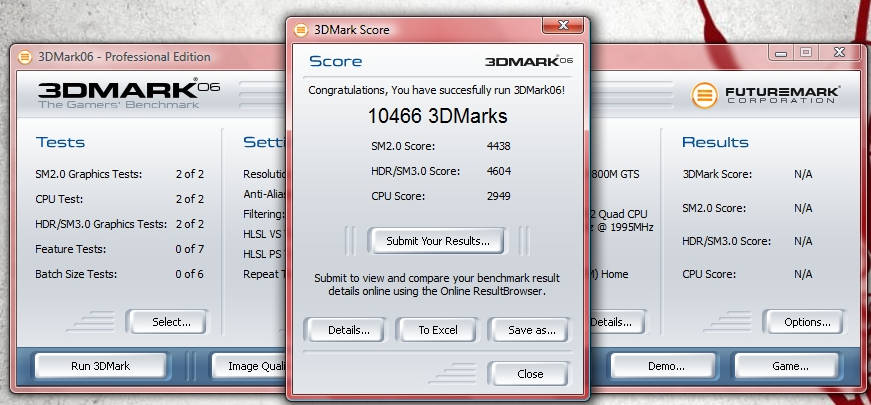Click the Futuremark Corporation logo
Screen dimensions: 871x405
click(766, 94)
